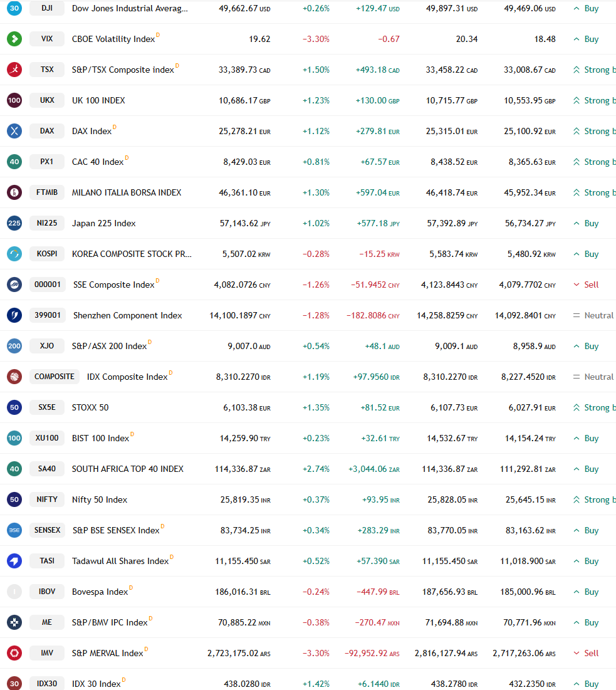Click the Bovespa IBOV logo icon
The image size is (616, 690).
14,592
